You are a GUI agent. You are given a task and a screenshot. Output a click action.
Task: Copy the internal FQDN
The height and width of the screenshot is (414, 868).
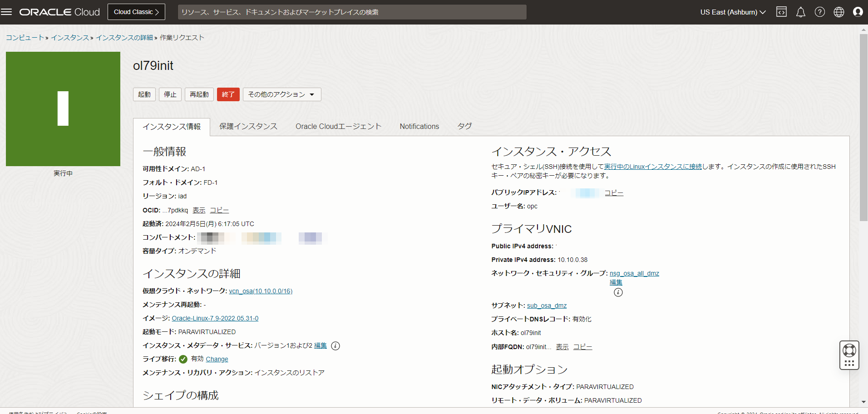click(583, 347)
